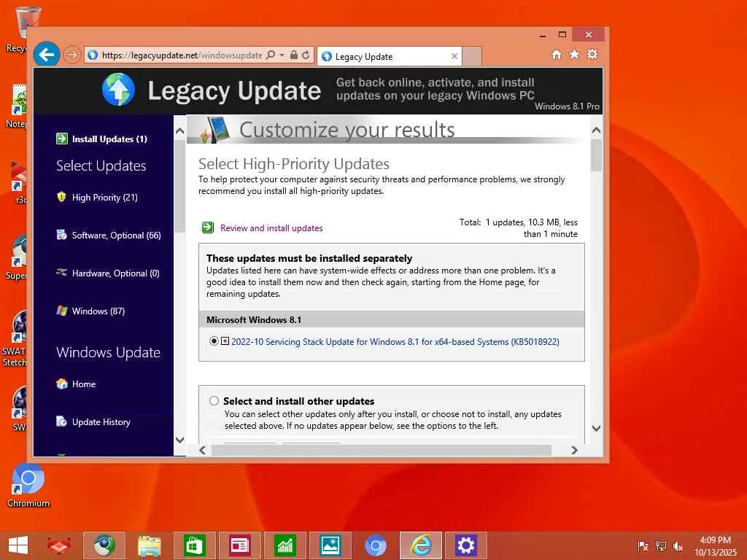
Task: Click the Legacy Update globe logo
Action: click(118, 90)
